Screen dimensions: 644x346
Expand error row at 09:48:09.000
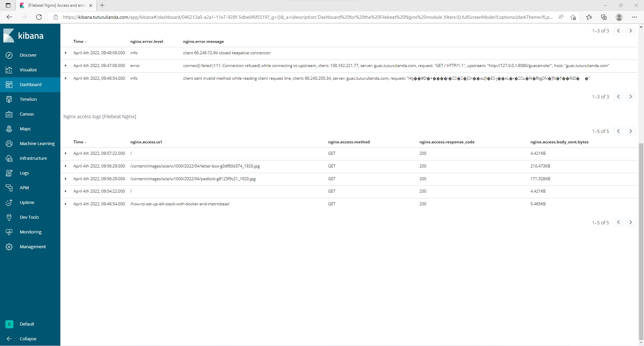coord(66,53)
